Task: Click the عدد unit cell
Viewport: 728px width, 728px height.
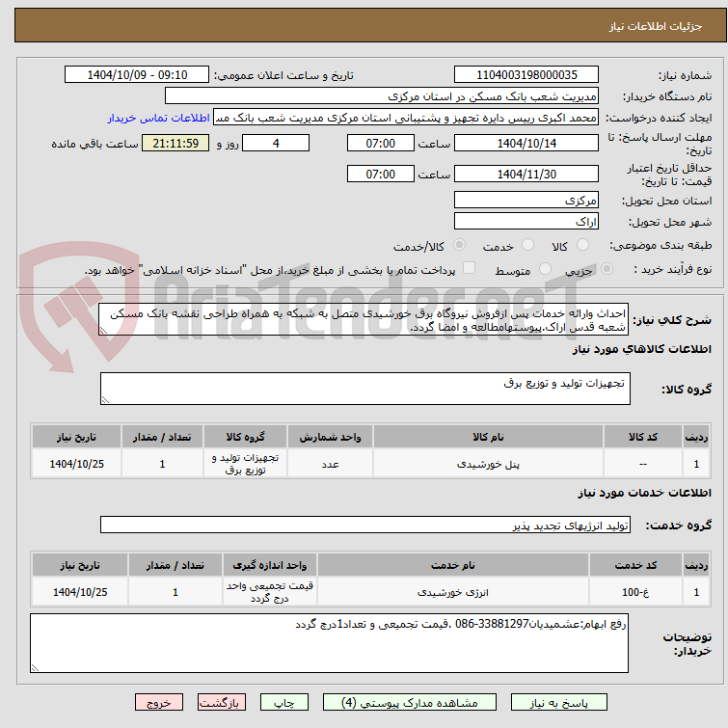Action: (330, 464)
